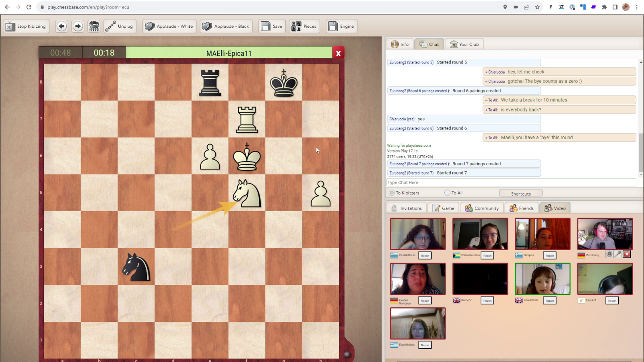The height and width of the screenshot is (362, 644).
Task: Mute Zurubang's microphone
Action: 618,254
